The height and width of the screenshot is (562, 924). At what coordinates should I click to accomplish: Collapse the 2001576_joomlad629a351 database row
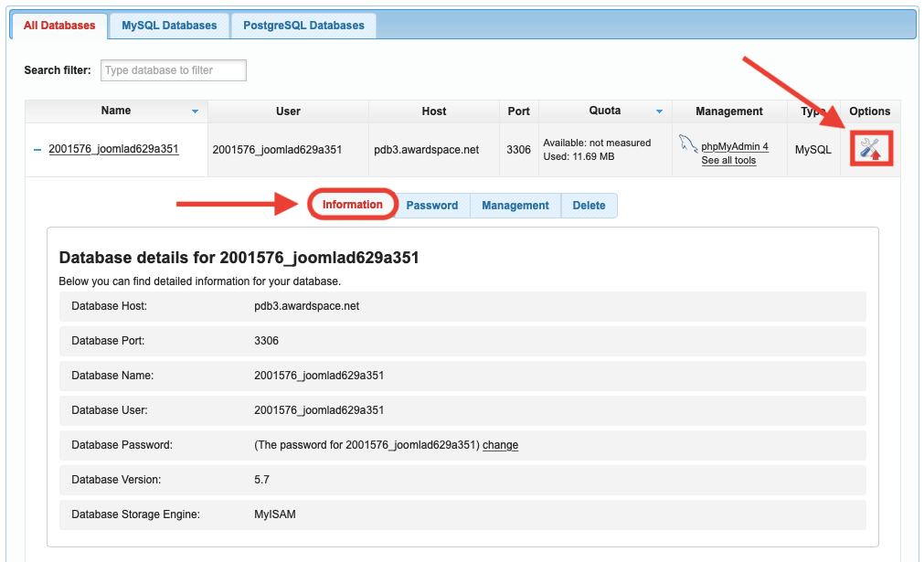point(37,149)
